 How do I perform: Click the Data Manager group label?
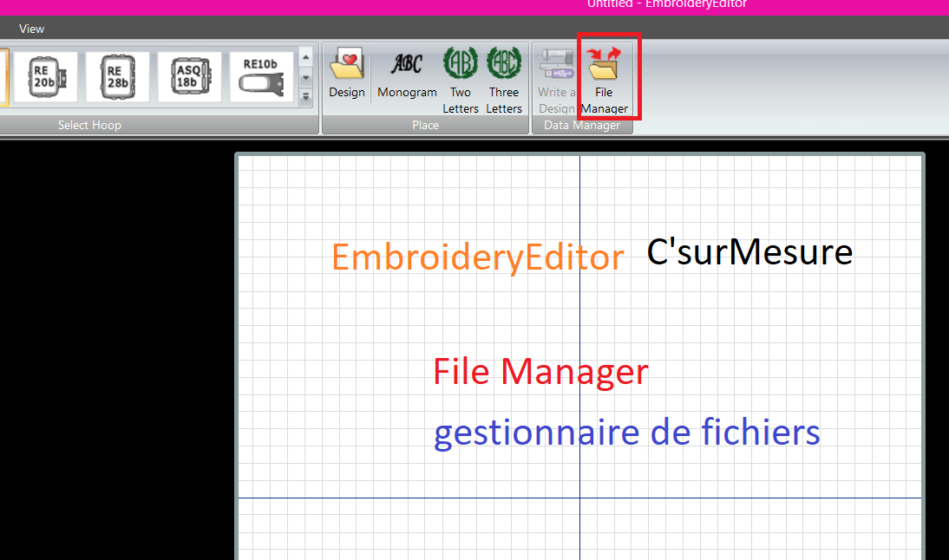tap(582, 124)
